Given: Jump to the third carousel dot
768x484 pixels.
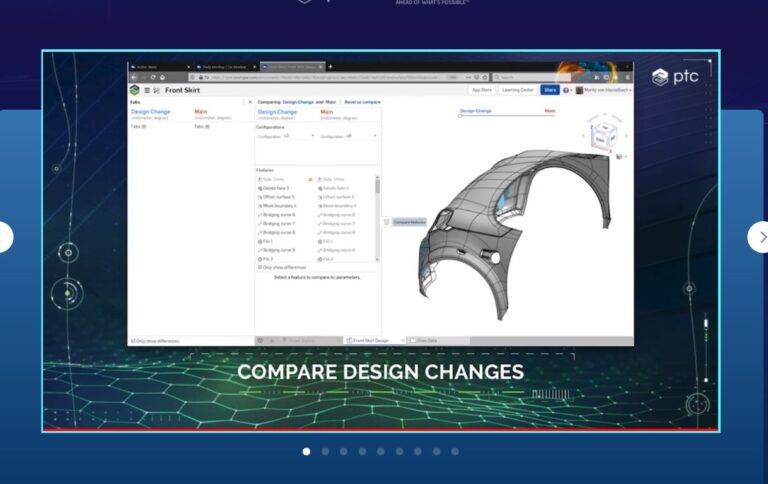Looking at the screenshot, I should click(x=344, y=452).
